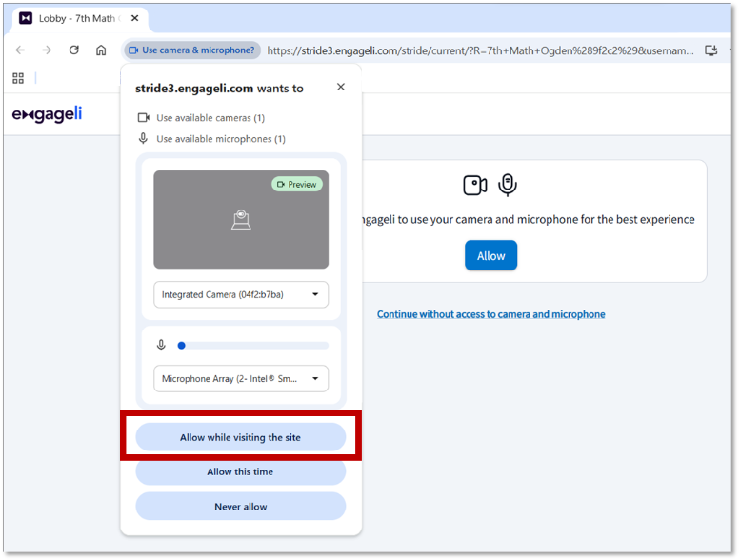This screenshot has height=560, width=740.
Task: Click the Engageli favicon in the tab
Action: tap(26, 18)
